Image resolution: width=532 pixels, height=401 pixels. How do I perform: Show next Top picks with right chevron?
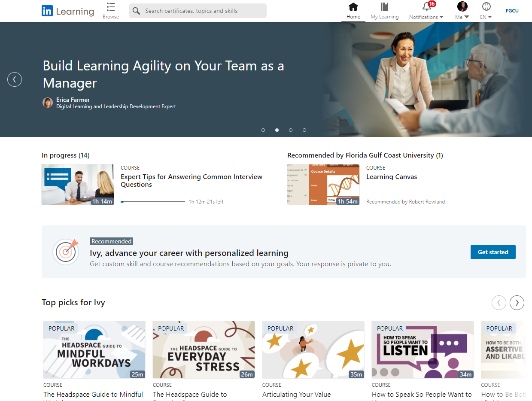[x=517, y=303]
